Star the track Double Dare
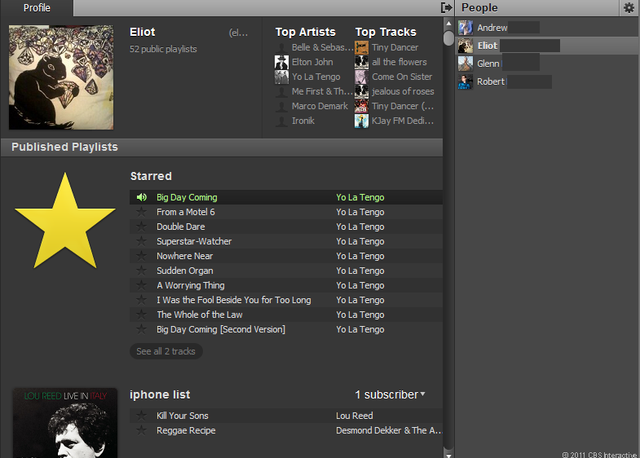The height and width of the screenshot is (458, 640). coord(142,227)
